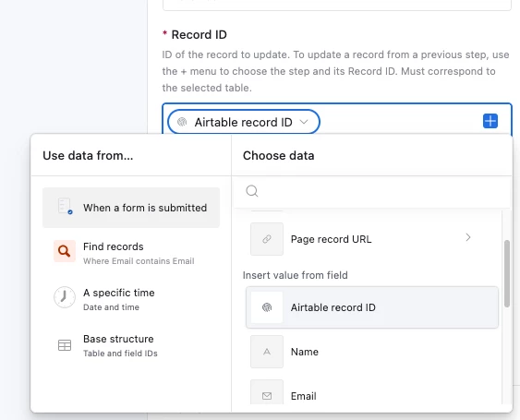Click the orange Find records magnifier icon
This screenshot has width=520, height=420.
point(65,251)
